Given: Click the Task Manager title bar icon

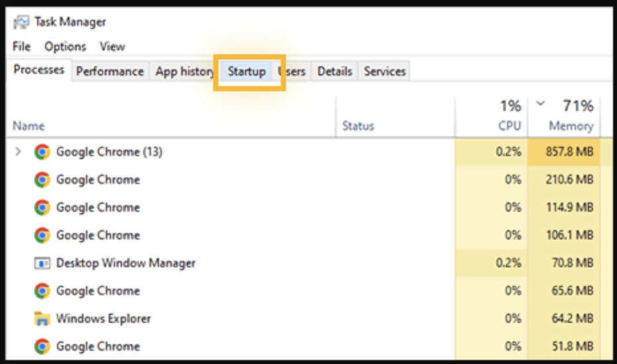Looking at the screenshot, I should click(21, 22).
